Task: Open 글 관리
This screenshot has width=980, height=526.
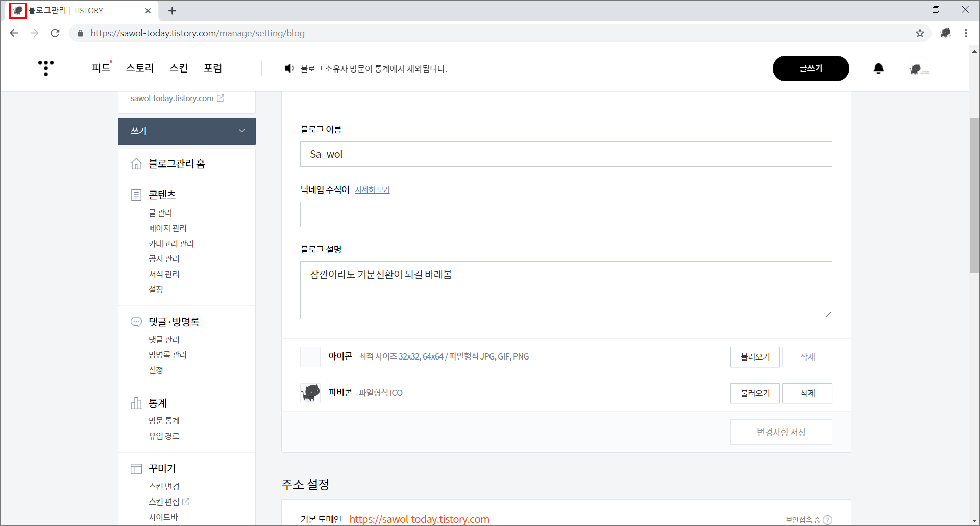Action: (160, 213)
